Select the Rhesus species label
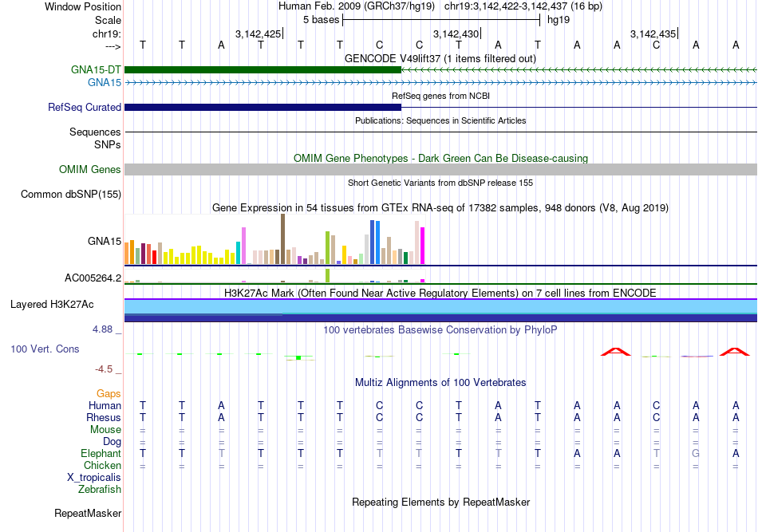This screenshot has width=758, height=532. [104, 417]
